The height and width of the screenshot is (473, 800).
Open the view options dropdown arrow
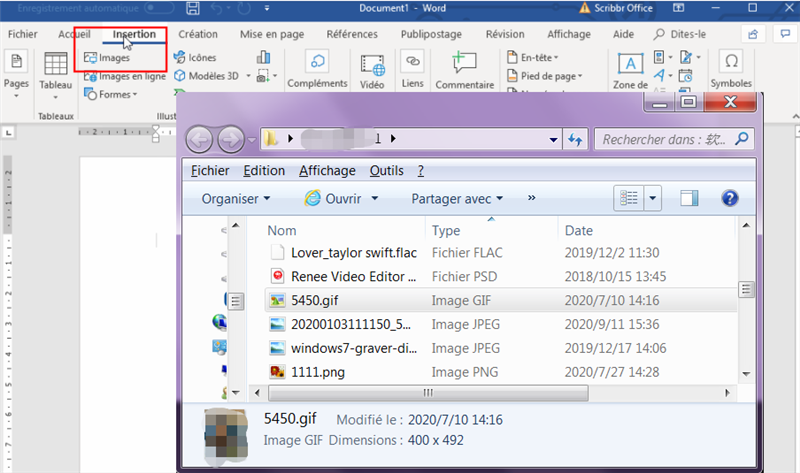click(653, 198)
